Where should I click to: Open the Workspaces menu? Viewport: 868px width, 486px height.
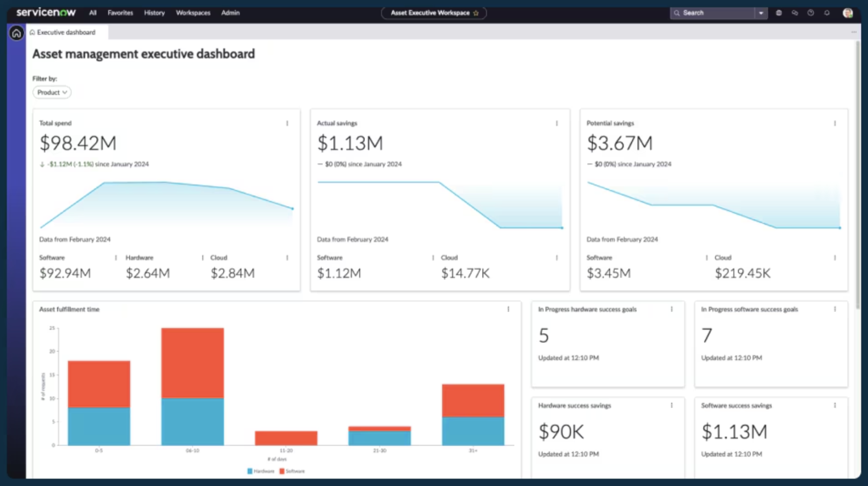click(x=193, y=13)
